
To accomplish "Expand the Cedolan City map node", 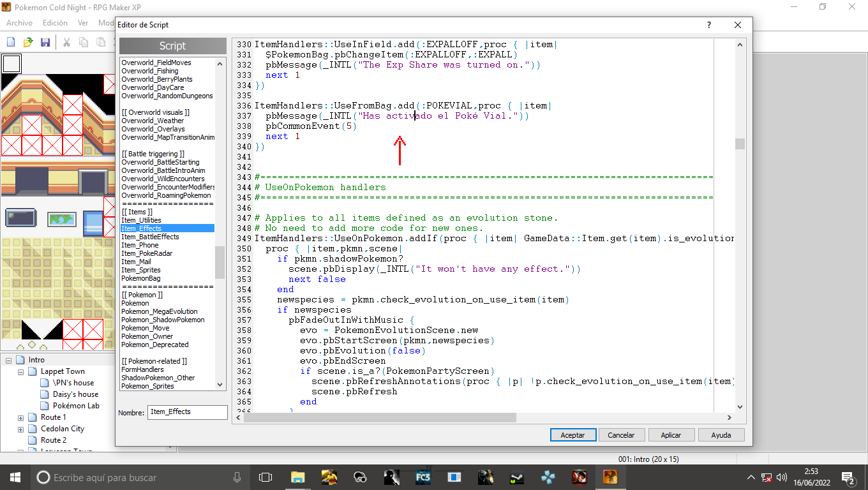I will [20, 429].
